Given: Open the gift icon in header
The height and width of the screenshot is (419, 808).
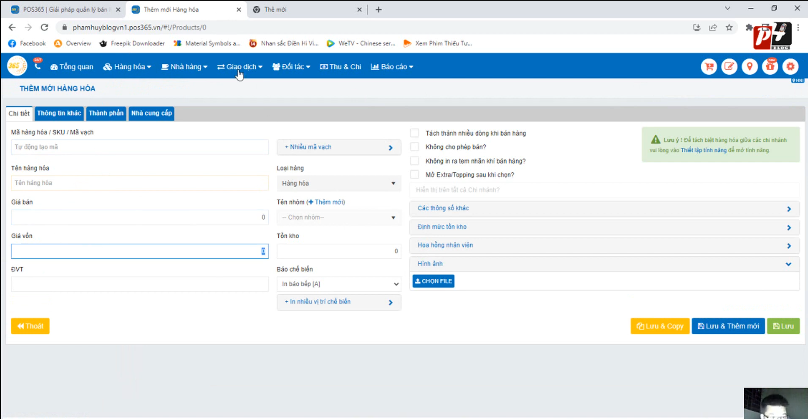Looking at the screenshot, I should click(x=770, y=66).
